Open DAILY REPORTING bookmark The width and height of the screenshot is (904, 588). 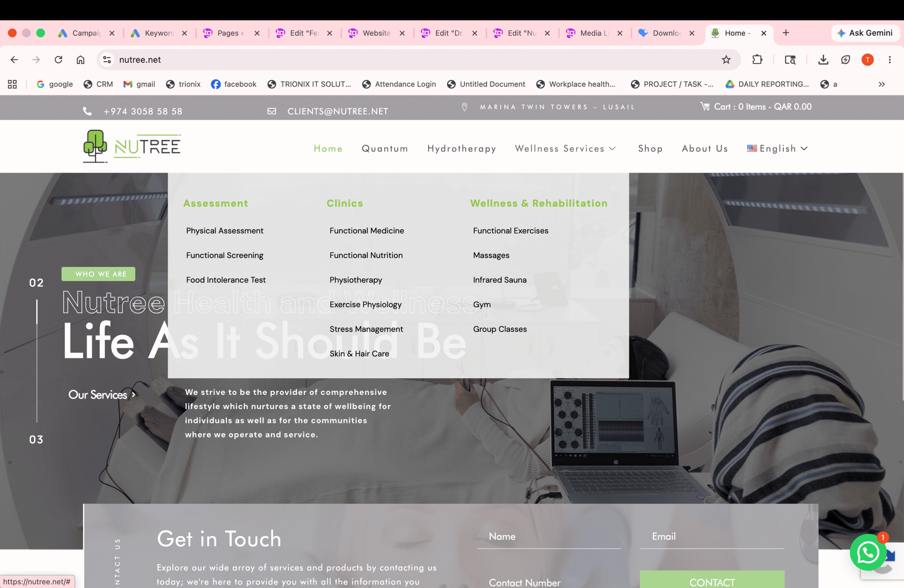coord(767,84)
